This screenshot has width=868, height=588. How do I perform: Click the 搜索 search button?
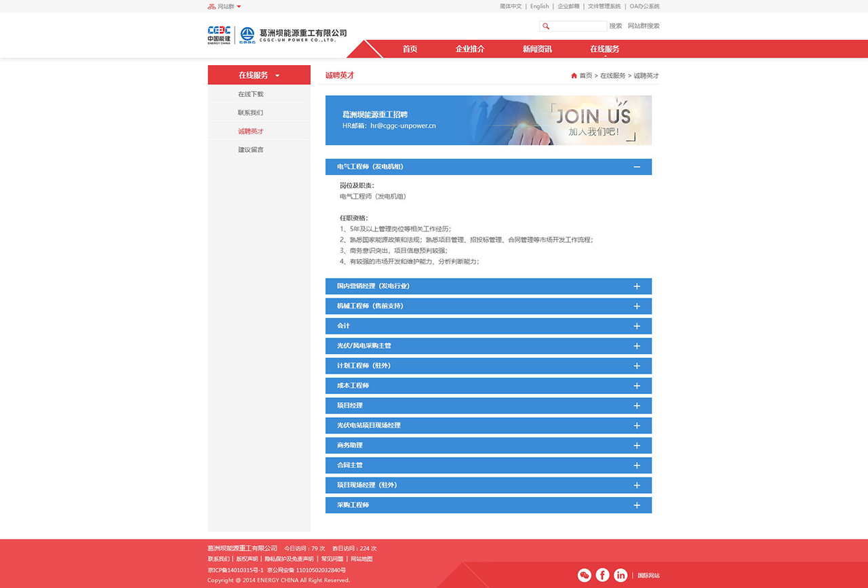tap(615, 26)
